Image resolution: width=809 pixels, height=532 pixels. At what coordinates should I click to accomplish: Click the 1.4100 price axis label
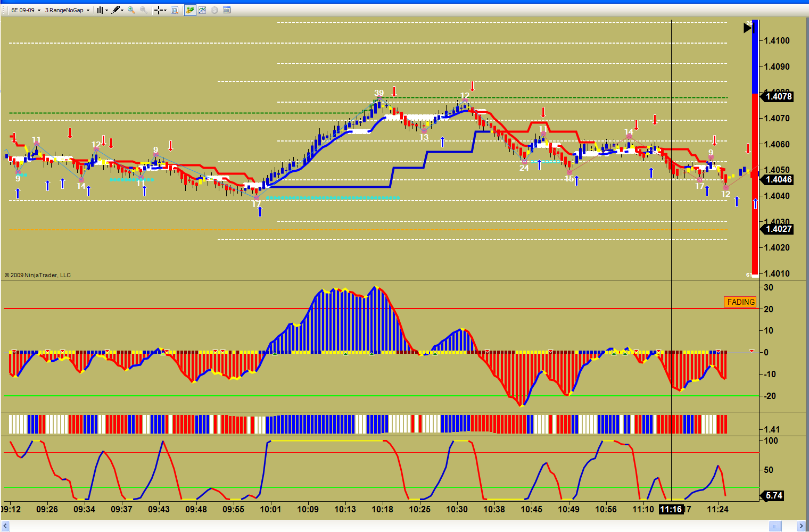tap(777, 40)
